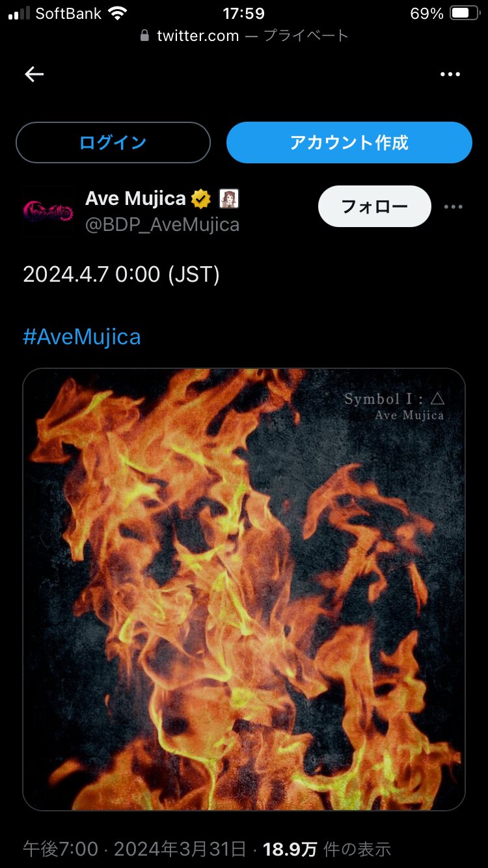488x868 pixels.
Task: Tap the Wi-Fi icon in status bar
Action: (118, 13)
